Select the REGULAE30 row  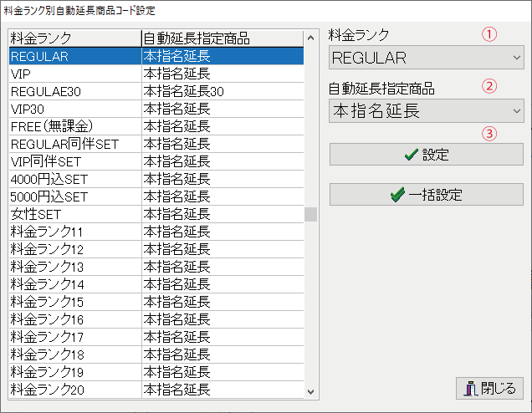[x=156, y=91]
